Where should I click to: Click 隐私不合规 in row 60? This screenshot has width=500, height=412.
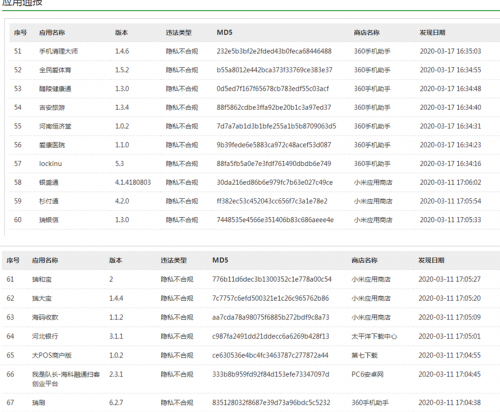(182, 220)
